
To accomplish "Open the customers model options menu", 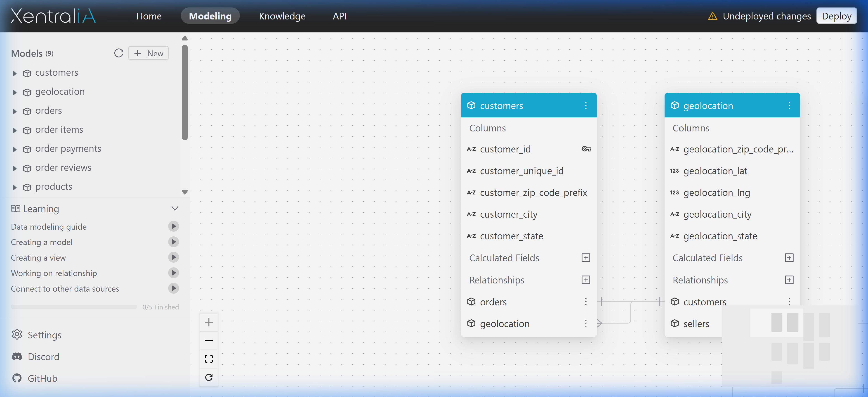I will [586, 106].
